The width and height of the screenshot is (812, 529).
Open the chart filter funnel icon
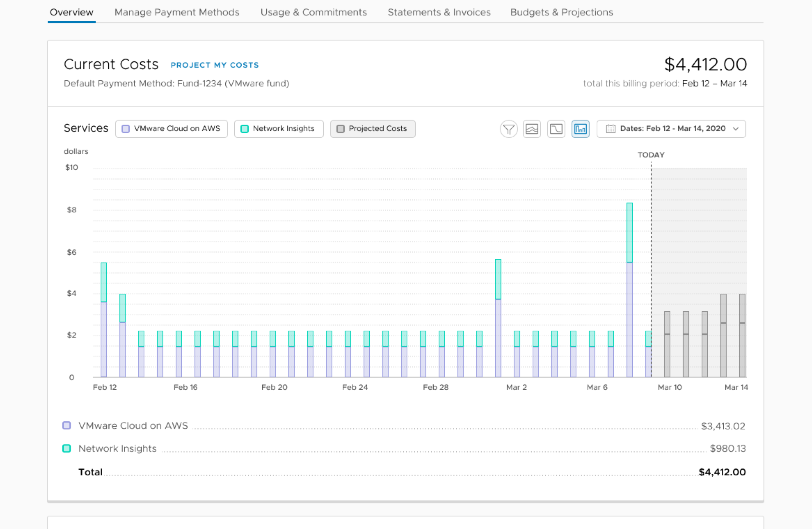[509, 129]
